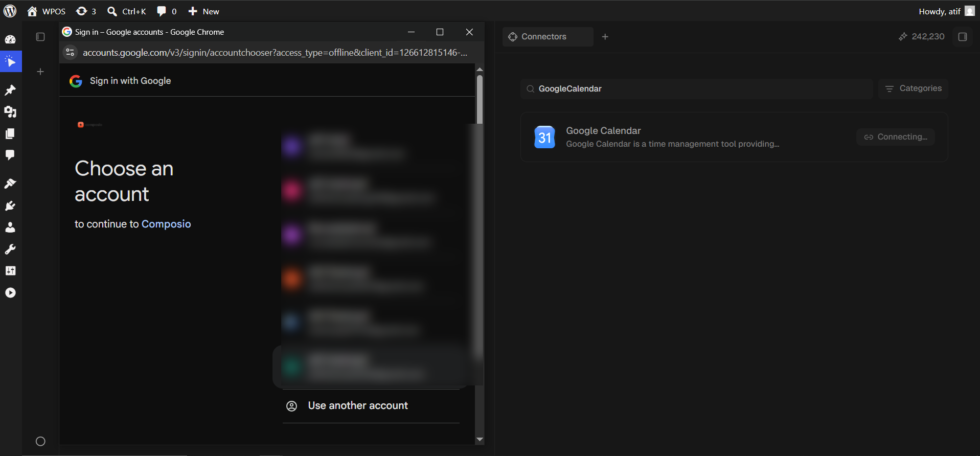The width and height of the screenshot is (980, 456).
Task: Open the Users icon in sidebar
Action: [10, 227]
